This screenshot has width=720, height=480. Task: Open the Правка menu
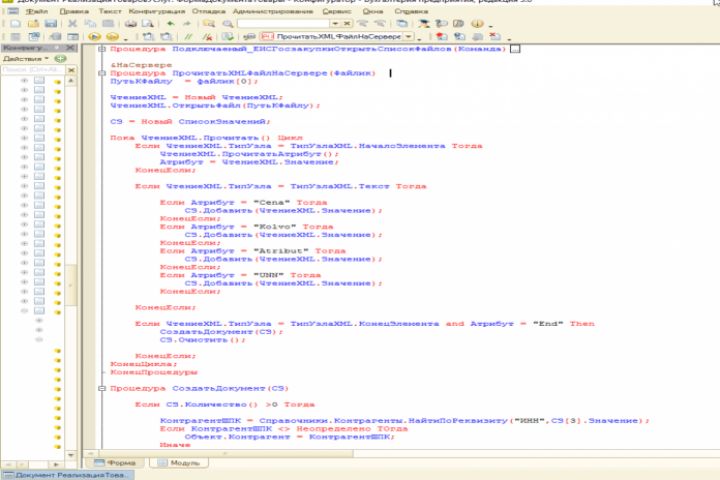[x=74, y=11]
